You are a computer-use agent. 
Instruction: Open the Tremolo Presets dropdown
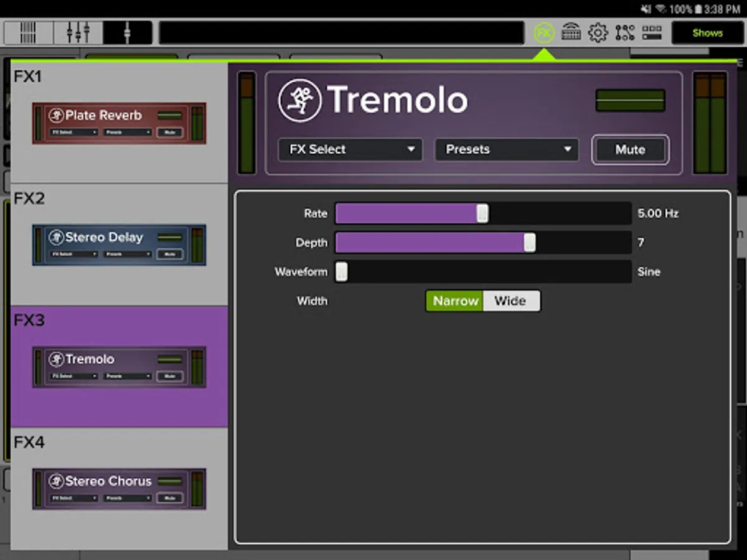click(x=507, y=150)
